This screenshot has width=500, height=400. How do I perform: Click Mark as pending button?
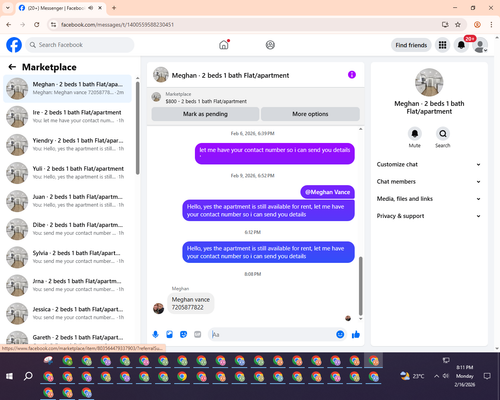coord(205,114)
